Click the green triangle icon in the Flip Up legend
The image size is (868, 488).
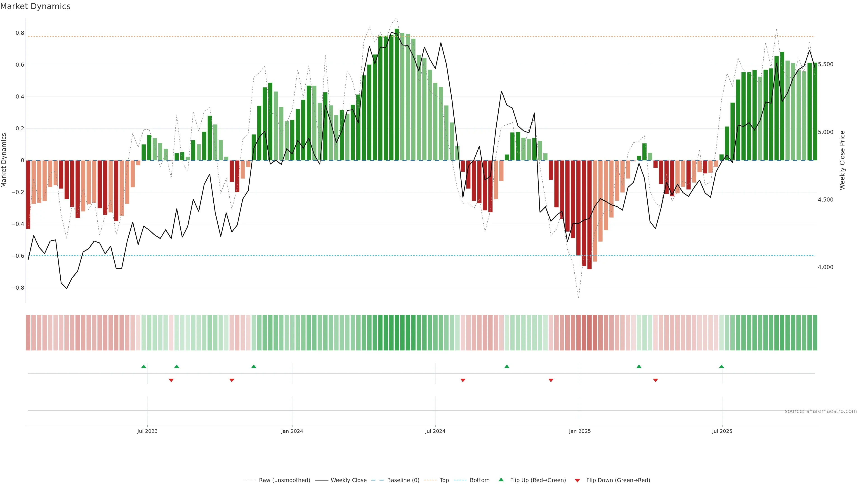(501, 480)
